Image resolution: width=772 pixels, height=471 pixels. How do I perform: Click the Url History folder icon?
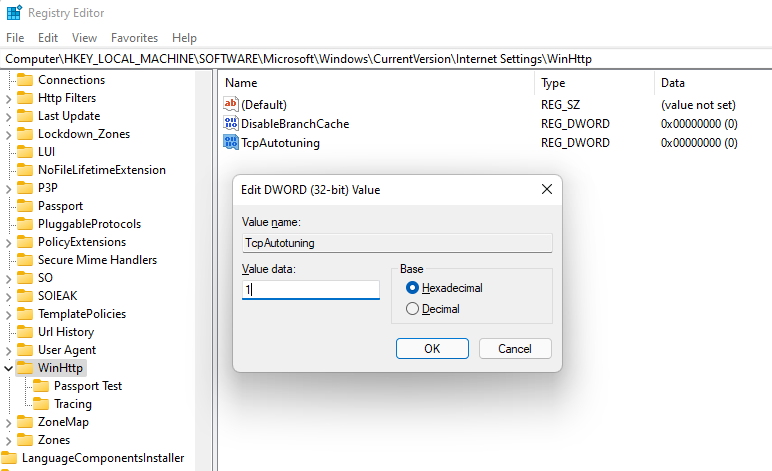25,332
